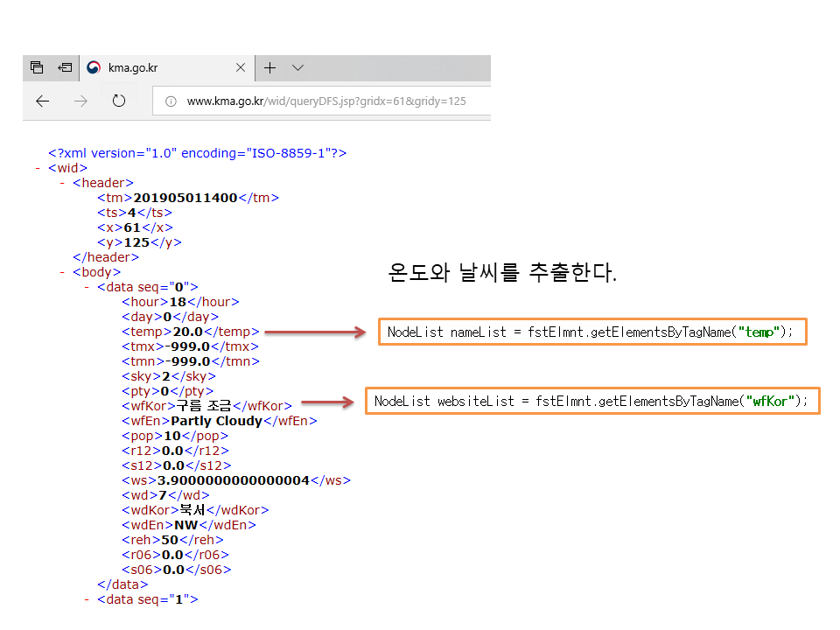Show site information icon in address bar

tap(171, 101)
